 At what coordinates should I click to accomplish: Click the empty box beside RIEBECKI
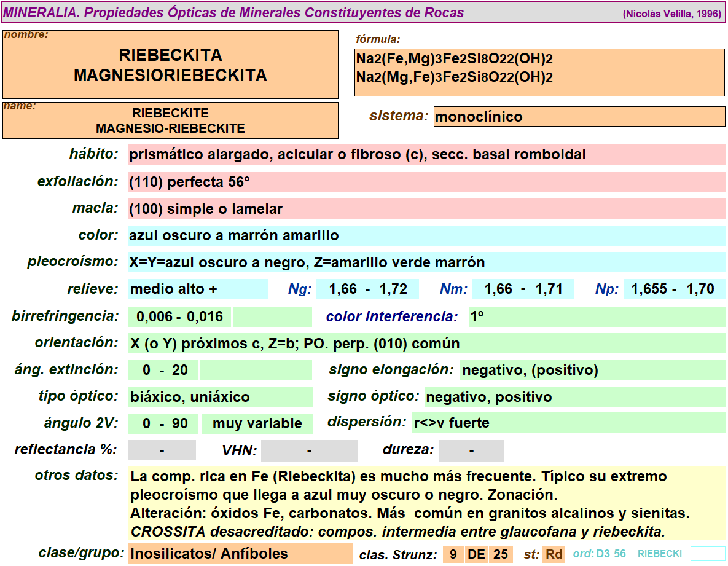tap(707, 554)
